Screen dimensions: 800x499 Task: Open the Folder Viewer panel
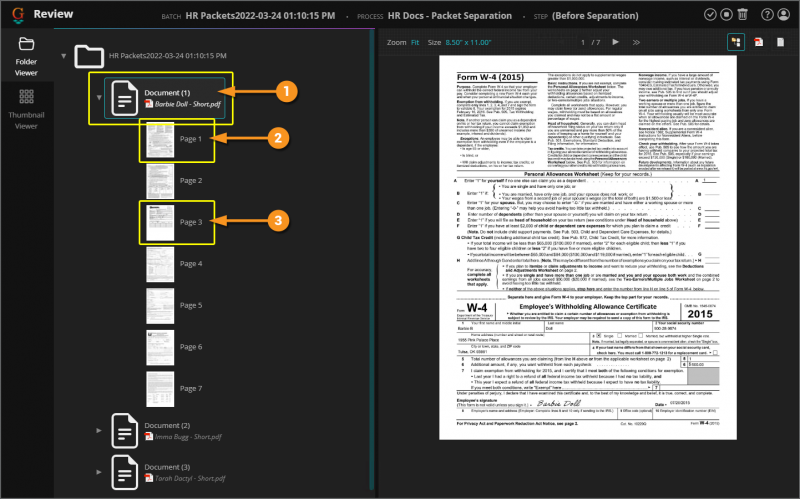point(26,57)
